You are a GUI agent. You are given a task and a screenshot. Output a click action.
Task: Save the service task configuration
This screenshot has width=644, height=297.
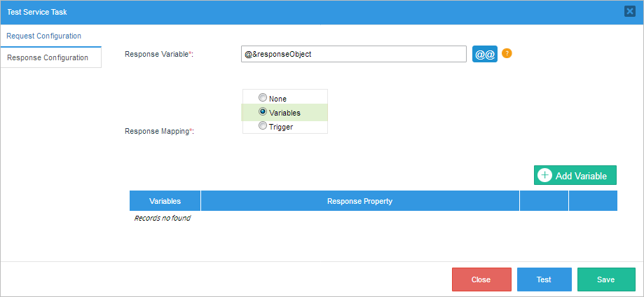605,279
